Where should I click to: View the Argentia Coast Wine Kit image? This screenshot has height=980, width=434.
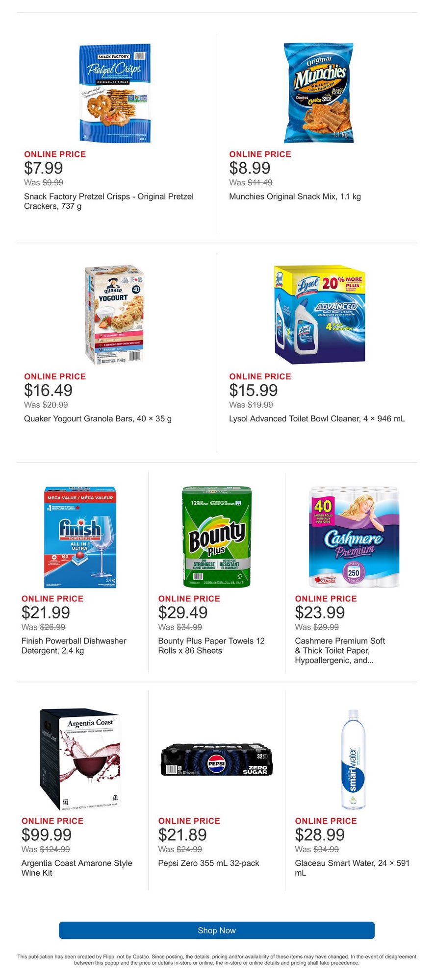click(x=80, y=759)
